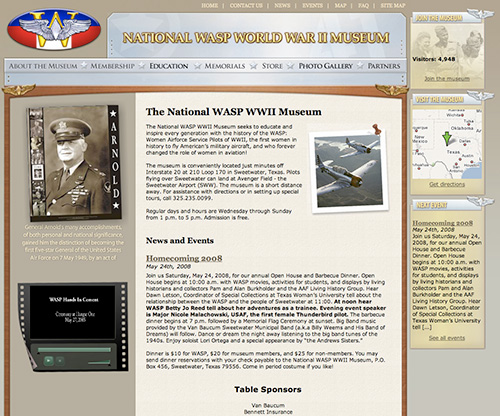Viewport: 500px width, 416px height.
Task: Click the green location marker on map
Action: (447, 139)
